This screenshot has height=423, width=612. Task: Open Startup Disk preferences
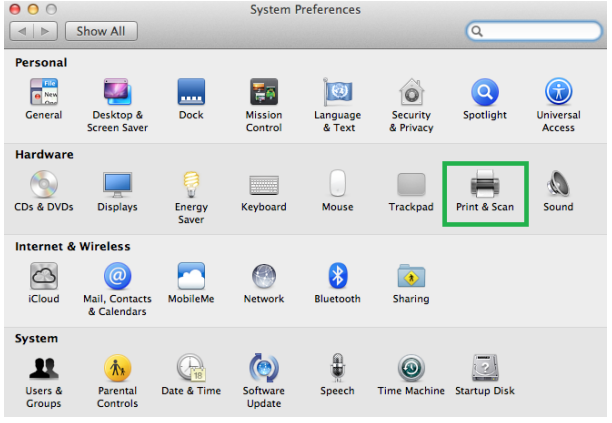coord(484,369)
